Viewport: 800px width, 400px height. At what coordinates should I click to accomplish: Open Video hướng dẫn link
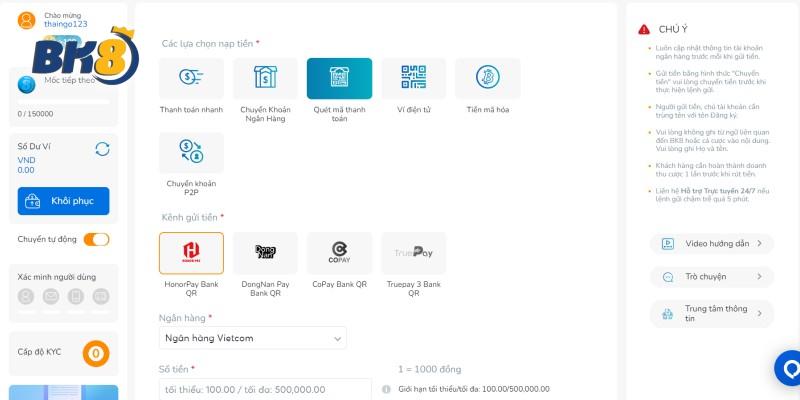pos(712,243)
